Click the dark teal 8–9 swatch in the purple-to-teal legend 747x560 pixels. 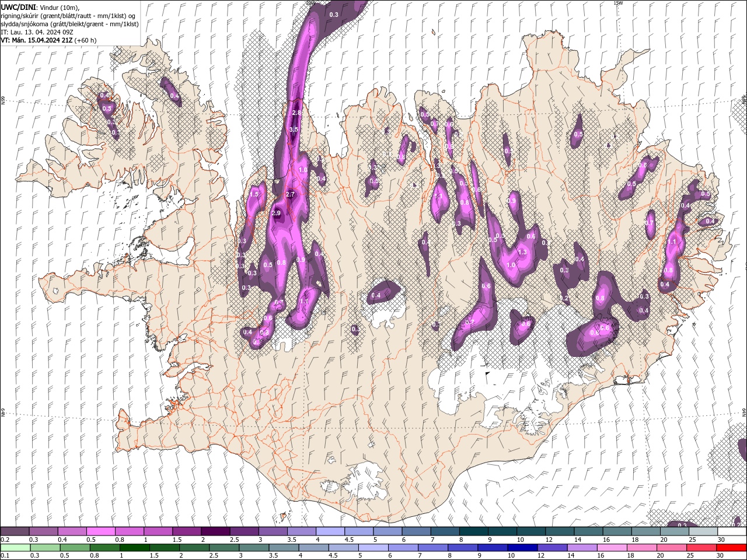pos(473,531)
